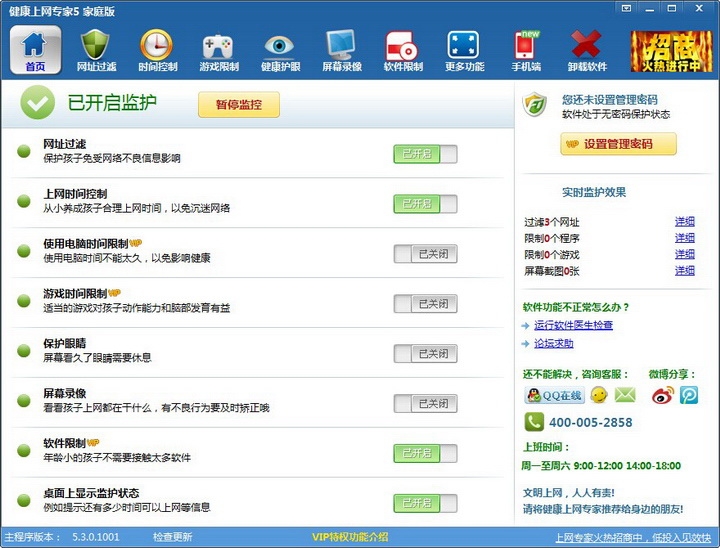This screenshot has height=548, width=720.
Task: Open the 更多功能 tab
Action: 463,50
